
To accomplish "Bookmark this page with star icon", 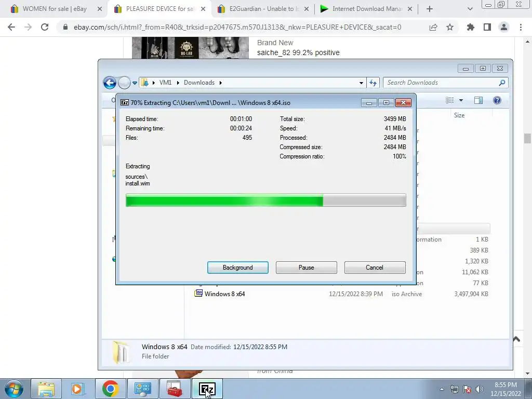I will (450, 27).
